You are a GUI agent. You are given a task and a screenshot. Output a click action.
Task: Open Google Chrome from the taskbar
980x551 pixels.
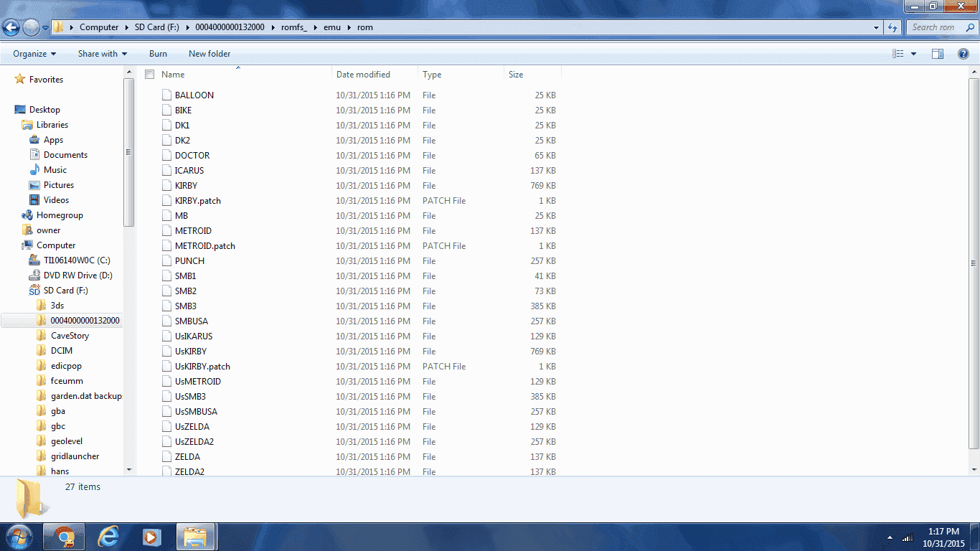[65, 537]
